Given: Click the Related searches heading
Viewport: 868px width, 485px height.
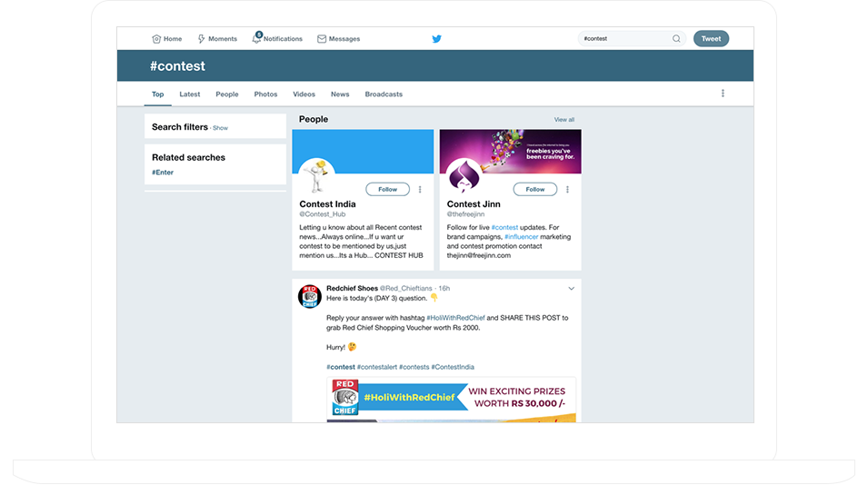Looking at the screenshot, I should click(189, 158).
